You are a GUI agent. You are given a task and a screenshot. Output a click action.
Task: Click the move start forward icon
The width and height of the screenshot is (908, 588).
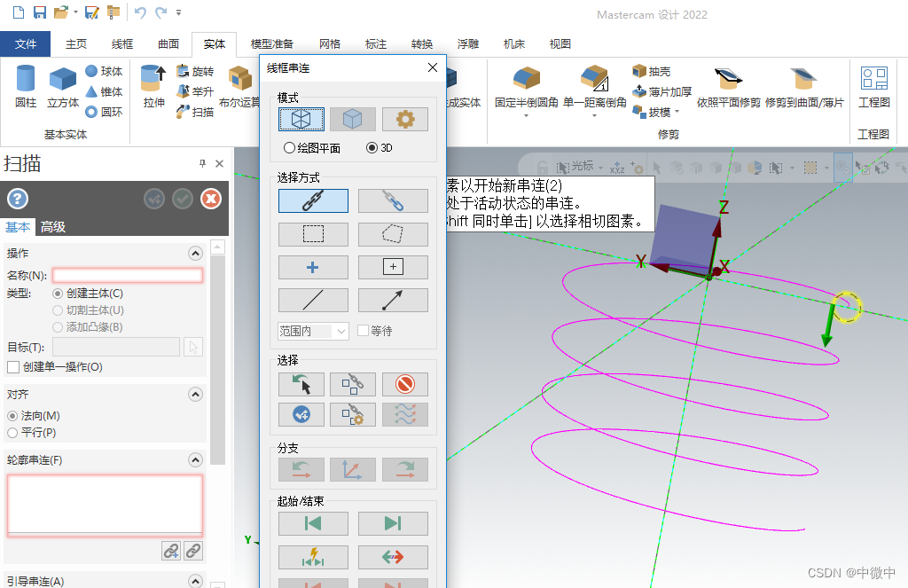[393, 523]
